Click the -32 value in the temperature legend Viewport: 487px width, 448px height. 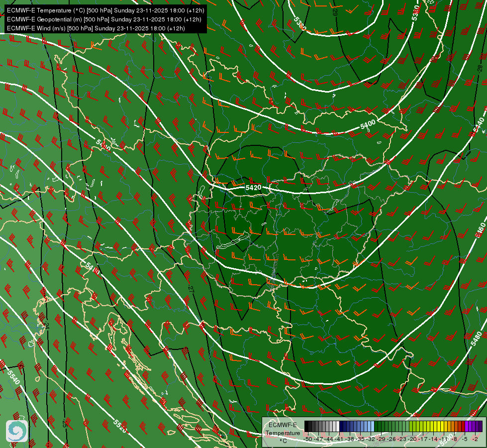point(371,439)
